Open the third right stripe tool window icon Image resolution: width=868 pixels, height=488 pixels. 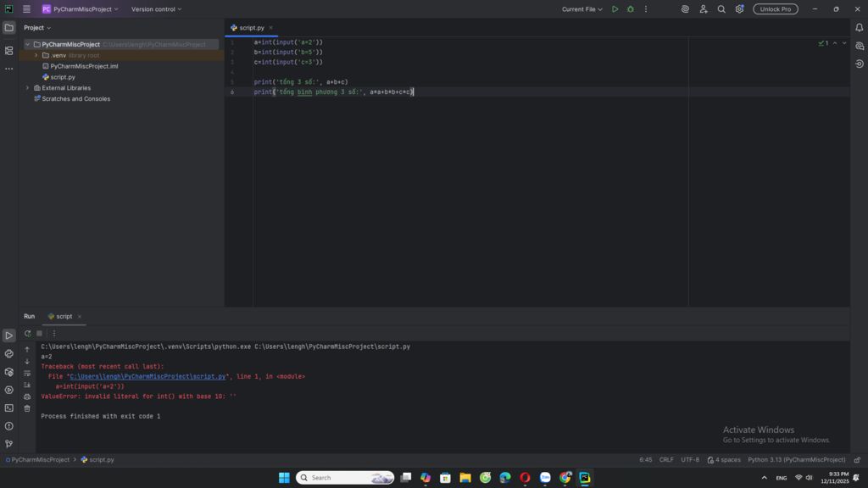[x=860, y=64]
